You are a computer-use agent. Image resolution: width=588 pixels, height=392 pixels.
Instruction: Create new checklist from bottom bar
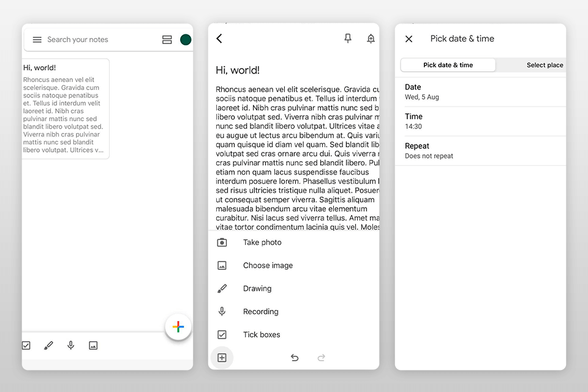pyautogui.click(x=26, y=345)
